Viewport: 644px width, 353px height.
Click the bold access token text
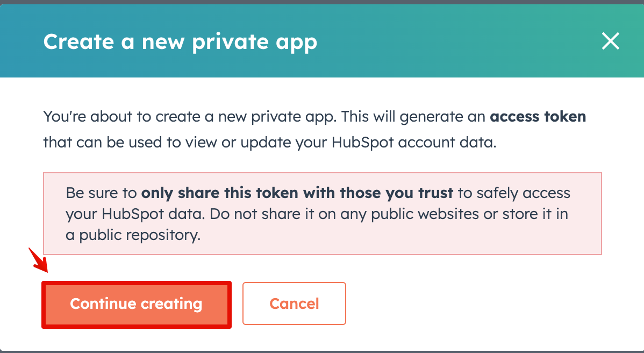(x=538, y=116)
